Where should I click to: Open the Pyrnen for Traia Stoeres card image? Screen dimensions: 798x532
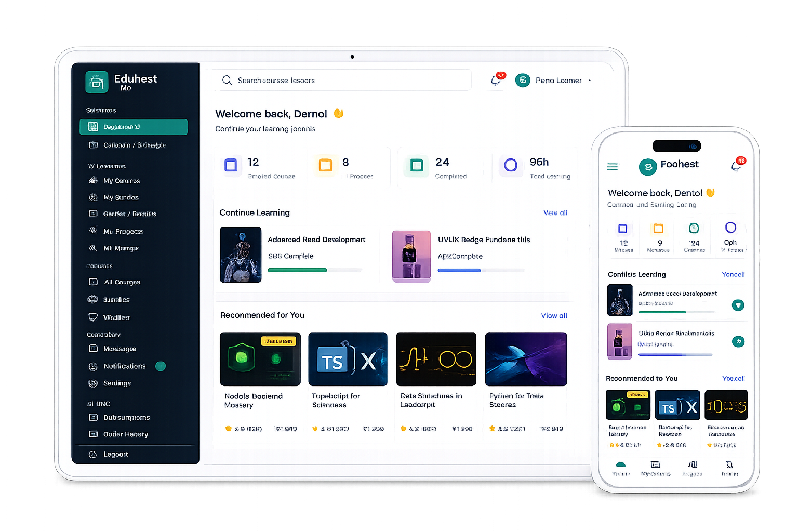click(526, 359)
